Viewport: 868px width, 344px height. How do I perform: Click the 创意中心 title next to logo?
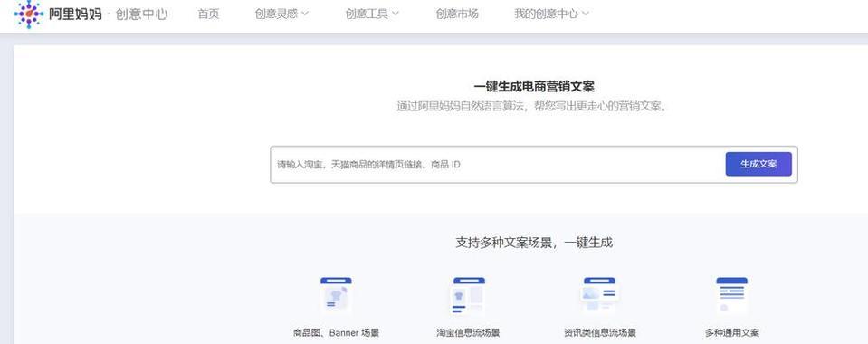[x=142, y=14]
